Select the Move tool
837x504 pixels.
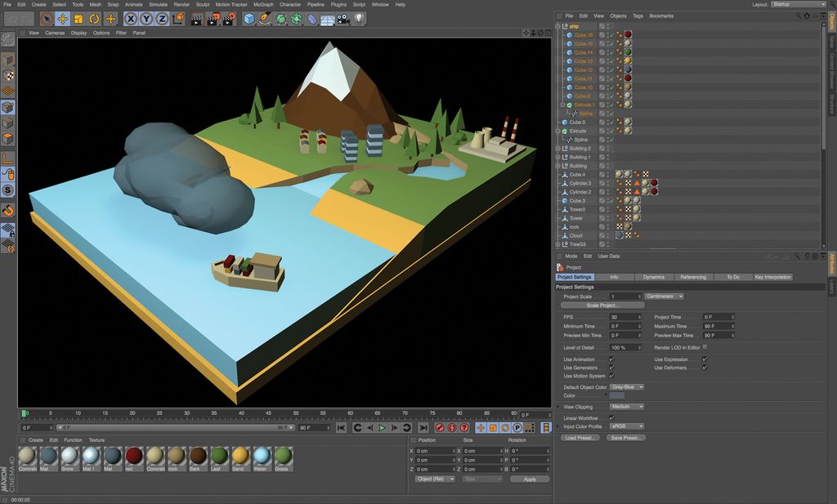61,17
